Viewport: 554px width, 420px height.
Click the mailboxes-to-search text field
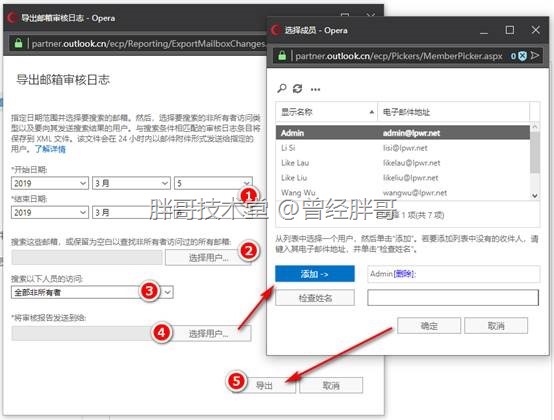coord(87,258)
